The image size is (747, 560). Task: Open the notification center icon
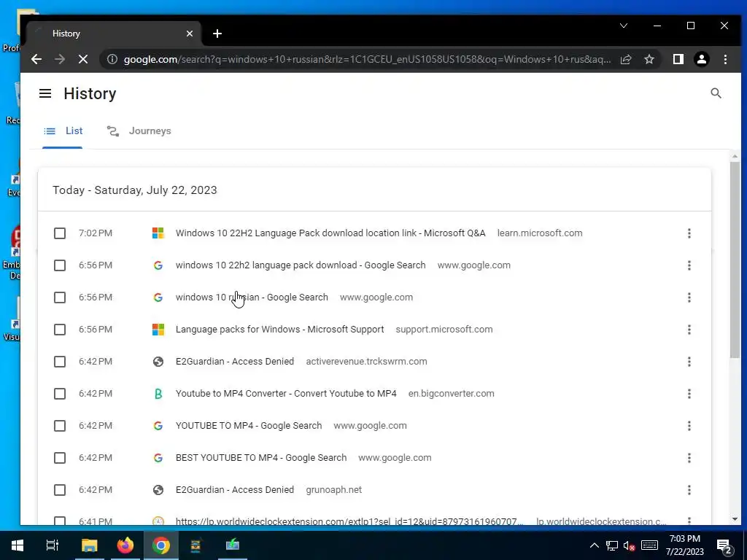pyautogui.click(x=724, y=545)
